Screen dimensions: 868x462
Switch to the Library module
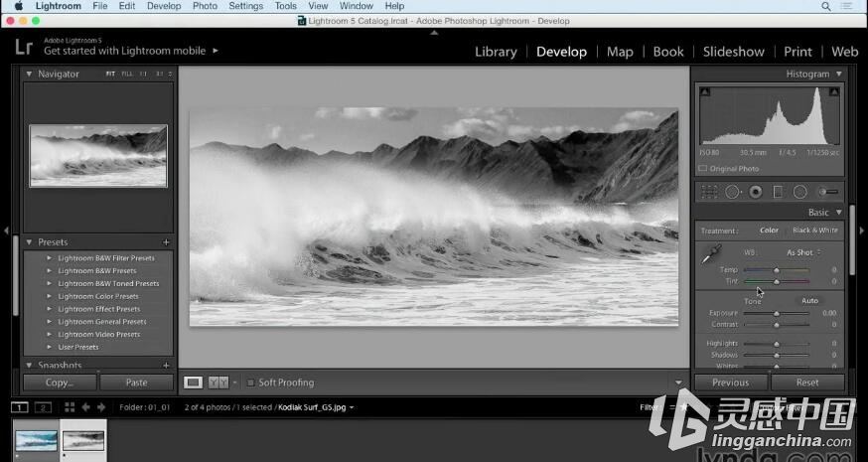coord(496,52)
